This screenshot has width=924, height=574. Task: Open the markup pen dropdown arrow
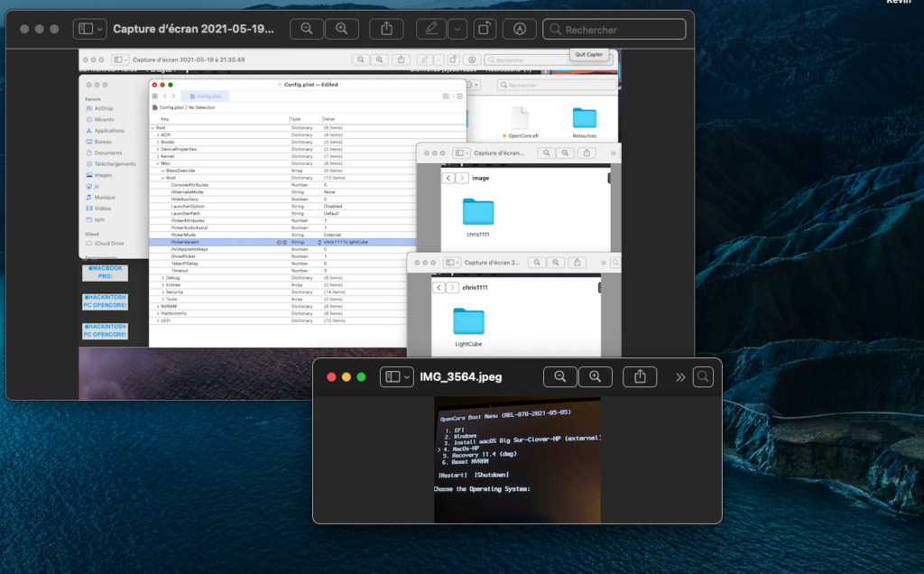click(457, 29)
